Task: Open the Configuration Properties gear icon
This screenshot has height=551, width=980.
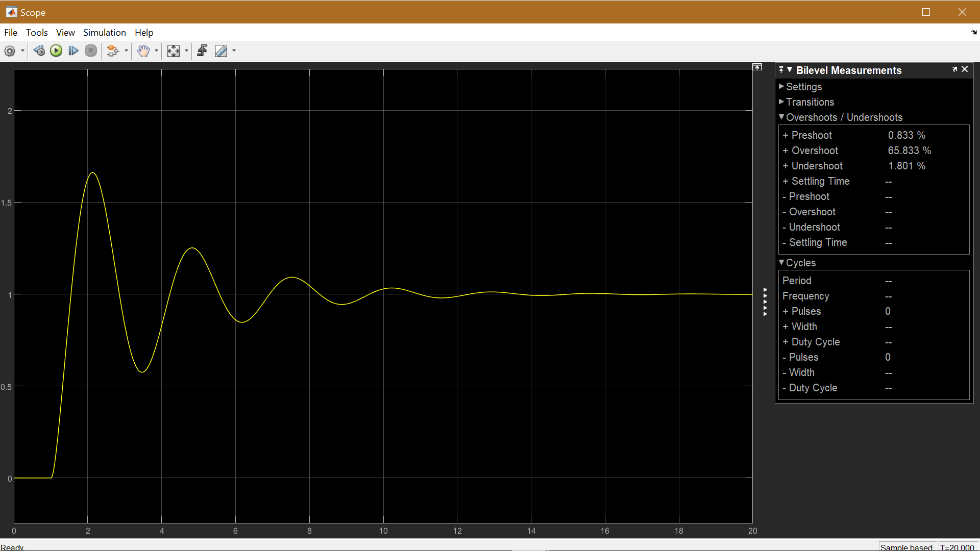Action: [x=10, y=51]
